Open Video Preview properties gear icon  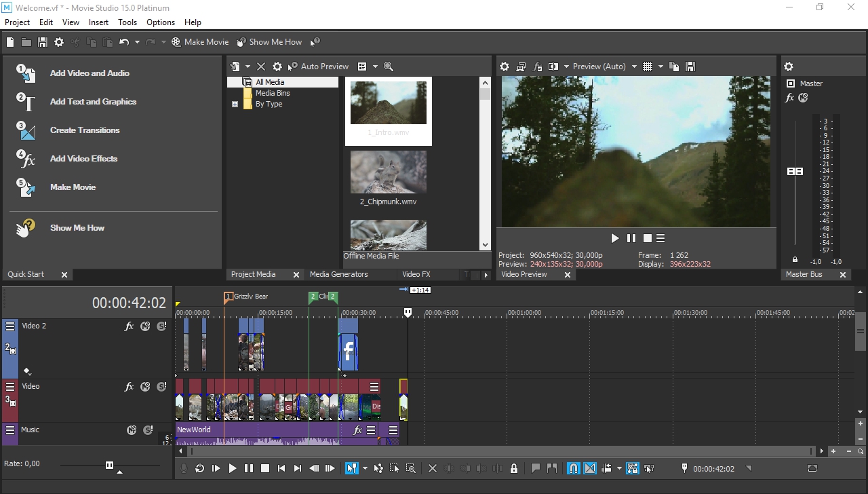tap(505, 66)
